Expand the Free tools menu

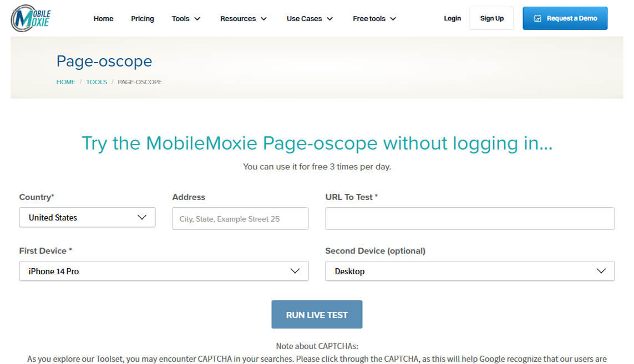point(374,19)
